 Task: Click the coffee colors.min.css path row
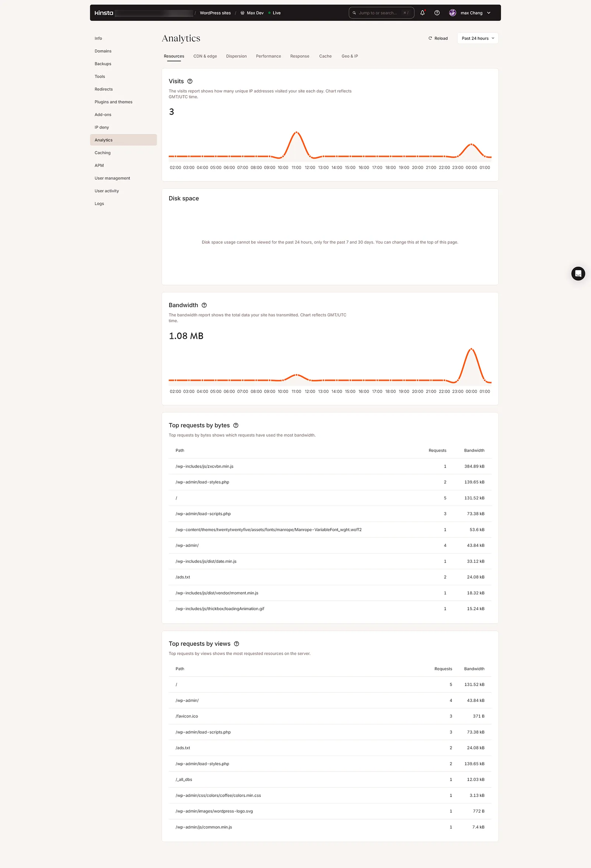[x=330, y=795]
